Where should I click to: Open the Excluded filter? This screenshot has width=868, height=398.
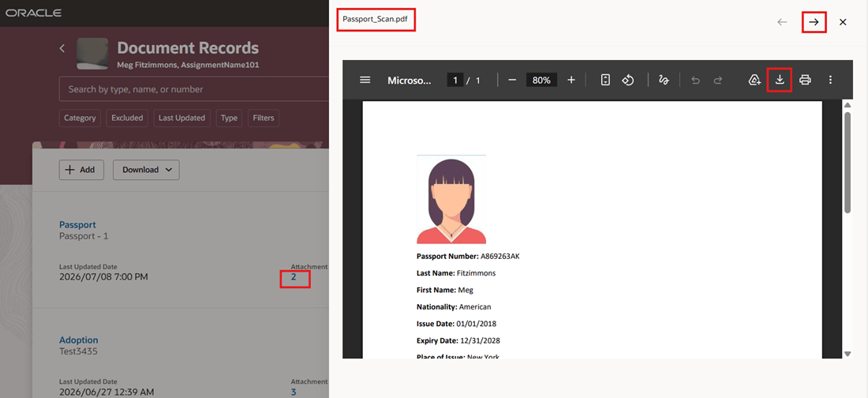click(127, 118)
